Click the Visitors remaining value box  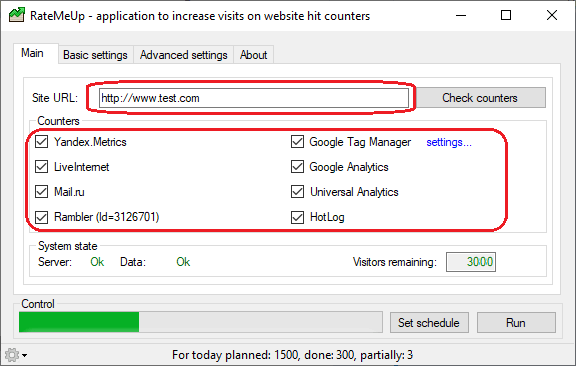tap(471, 262)
